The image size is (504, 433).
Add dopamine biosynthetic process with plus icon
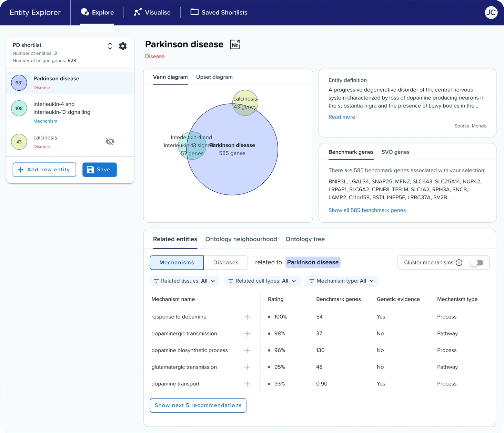click(247, 350)
